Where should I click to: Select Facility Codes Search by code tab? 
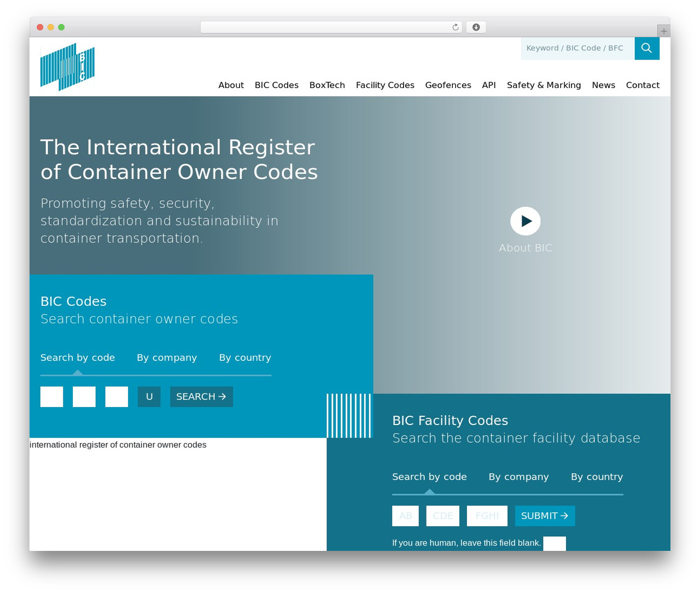point(429,477)
